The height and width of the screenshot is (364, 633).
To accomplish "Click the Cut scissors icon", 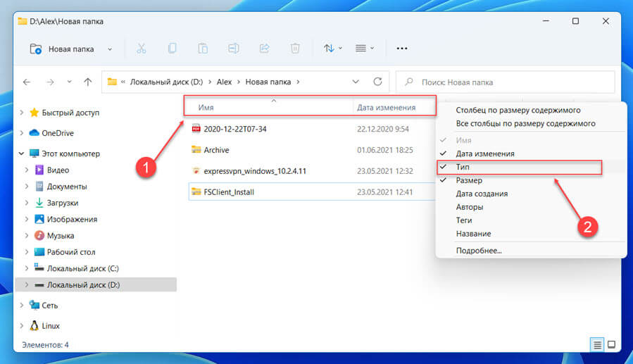I will (141, 49).
